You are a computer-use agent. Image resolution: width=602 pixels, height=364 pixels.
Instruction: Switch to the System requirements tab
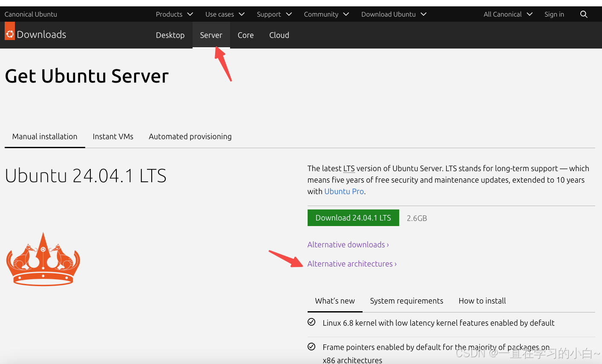pos(406,301)
